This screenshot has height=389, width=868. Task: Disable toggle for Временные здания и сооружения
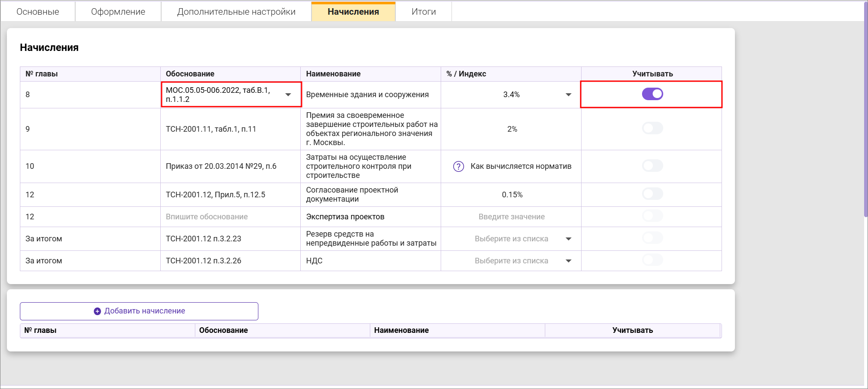[x=652, y=94]
